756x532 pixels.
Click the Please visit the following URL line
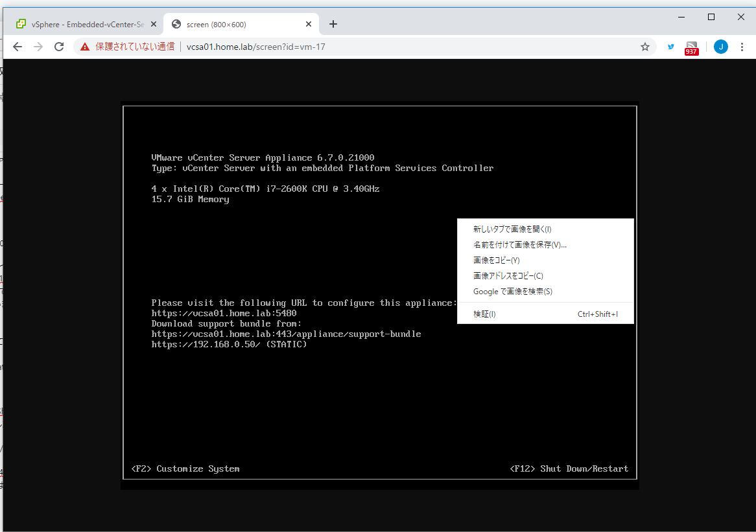(303, 303)
